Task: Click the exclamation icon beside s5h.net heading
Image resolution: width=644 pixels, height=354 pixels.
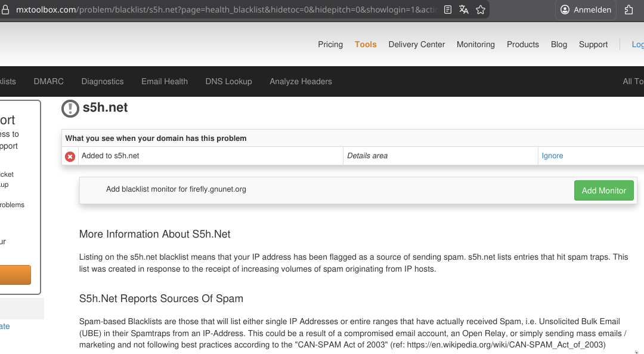Action: click(70, 109)
